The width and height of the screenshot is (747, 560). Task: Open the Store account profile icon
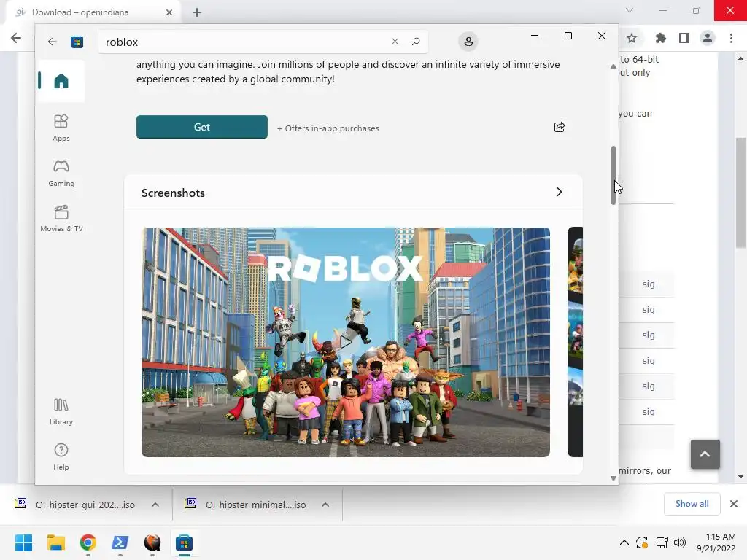[468, 42]
